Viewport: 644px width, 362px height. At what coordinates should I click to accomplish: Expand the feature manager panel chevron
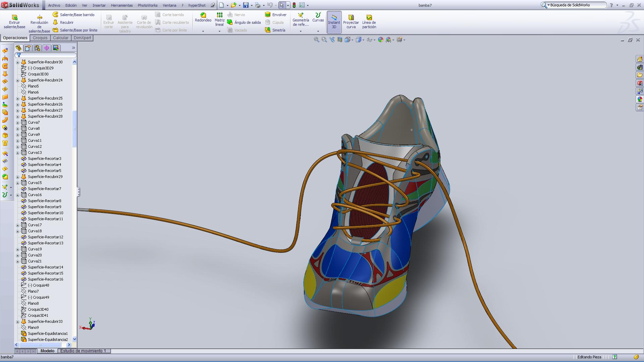tap(73, 48)
